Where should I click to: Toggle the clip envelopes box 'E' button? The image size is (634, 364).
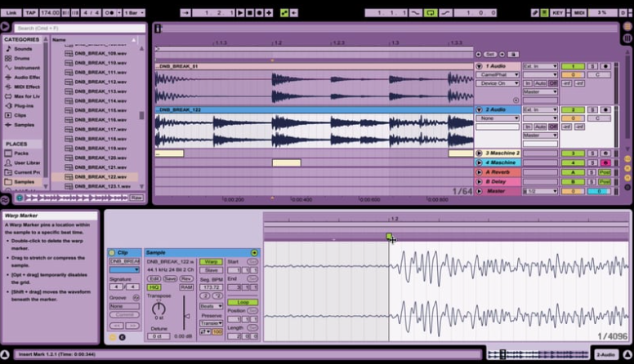122,337
